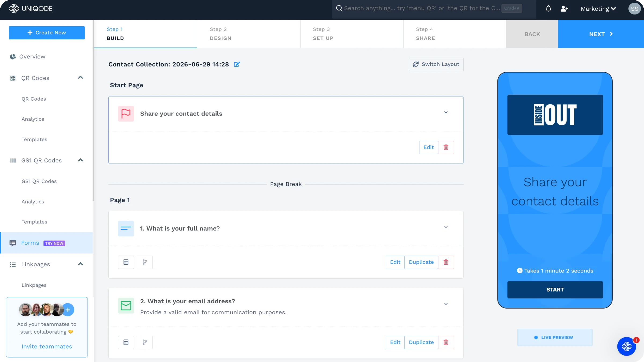
Task: Open Templates under GS1 QR Codes
Action: tap(34, 222)
